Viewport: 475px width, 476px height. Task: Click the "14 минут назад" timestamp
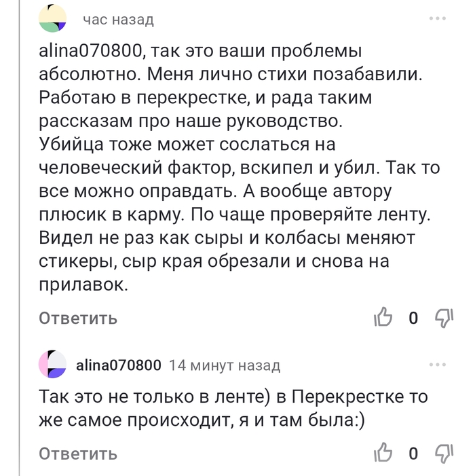tap(224, 365)
